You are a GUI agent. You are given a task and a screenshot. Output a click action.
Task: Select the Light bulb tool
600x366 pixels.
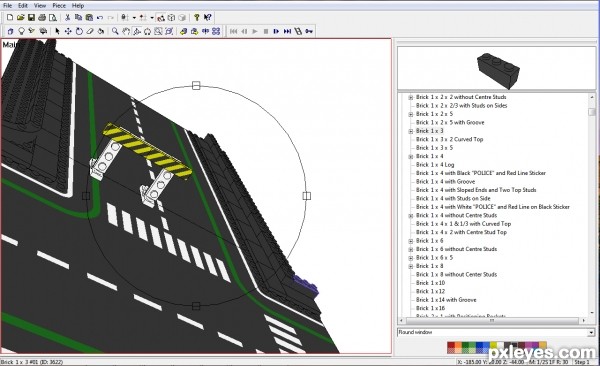(x=21, y=31)
